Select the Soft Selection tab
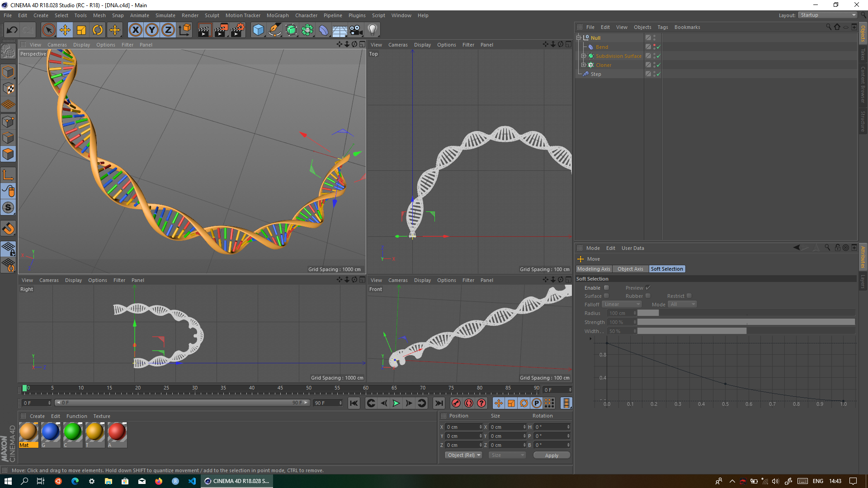Image resolution: width=868 pixels, height=488 pixels. coord(667,269)
